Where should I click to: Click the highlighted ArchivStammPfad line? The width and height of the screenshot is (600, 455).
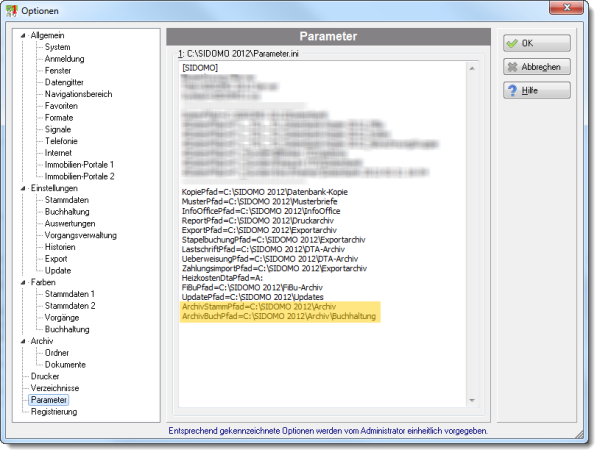coord(259,307)
